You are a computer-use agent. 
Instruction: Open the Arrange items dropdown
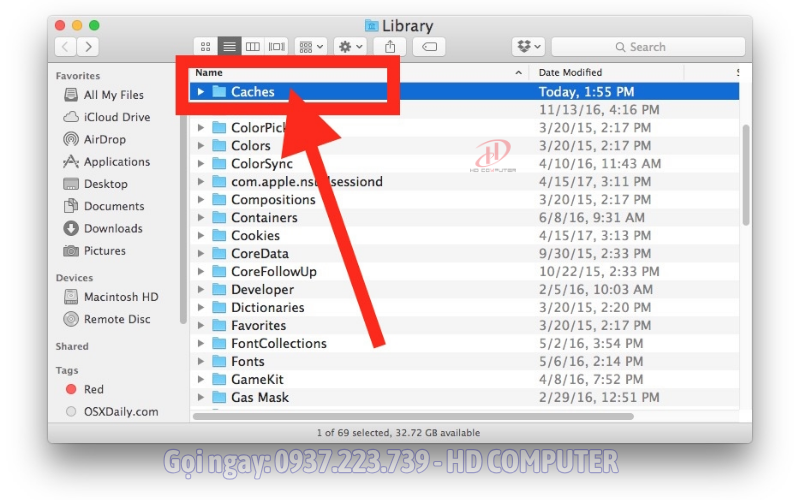tap(311, 47)
